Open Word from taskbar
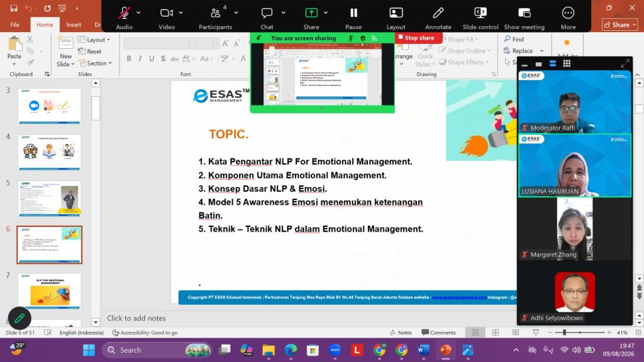The image size is (644, 362). click(x=423, y=350)
